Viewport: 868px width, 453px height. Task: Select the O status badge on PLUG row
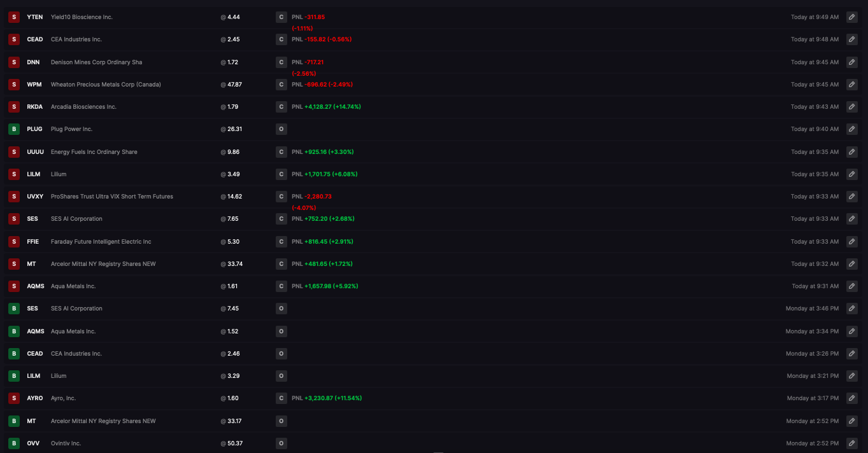(281, 129)
